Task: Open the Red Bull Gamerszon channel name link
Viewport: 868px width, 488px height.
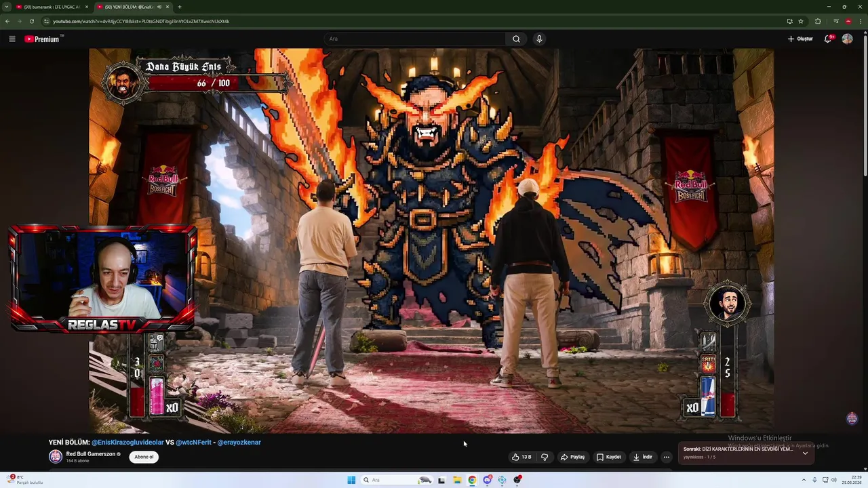Action: tap(90, 453)
